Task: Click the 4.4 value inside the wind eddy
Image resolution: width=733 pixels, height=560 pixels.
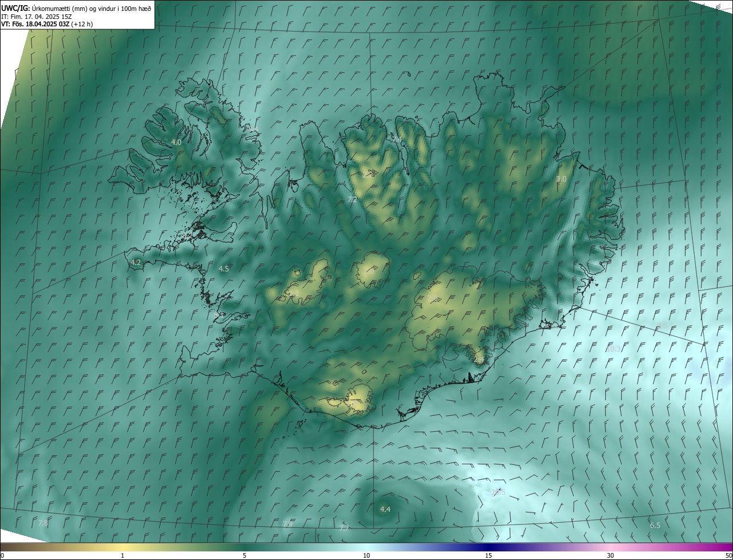Action: (x=385, y=509)
